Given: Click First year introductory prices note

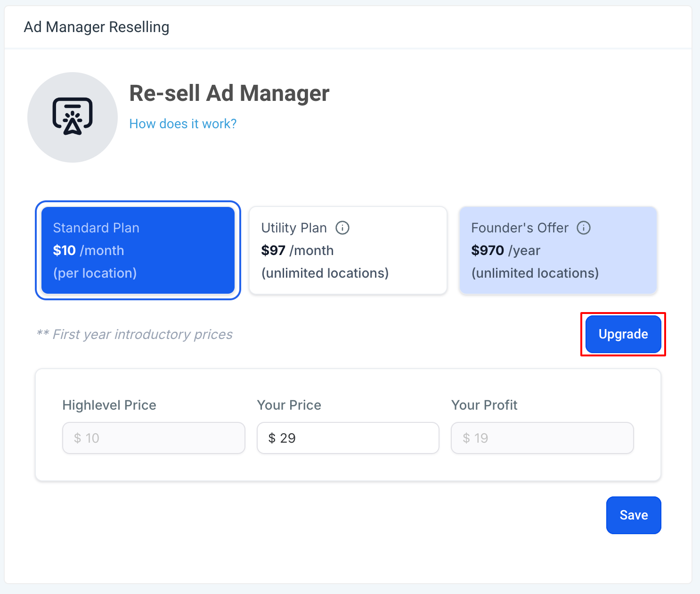Looking at the screenshot, I should coord(135,334).
